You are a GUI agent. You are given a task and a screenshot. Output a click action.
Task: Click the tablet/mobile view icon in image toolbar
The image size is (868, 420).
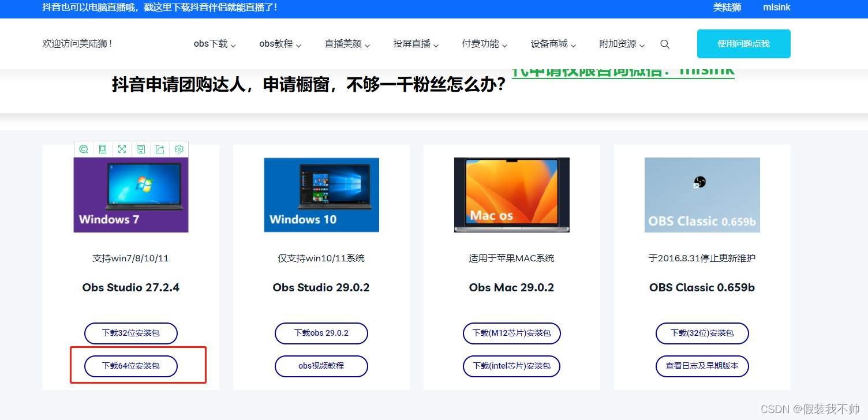pos(103,149)
